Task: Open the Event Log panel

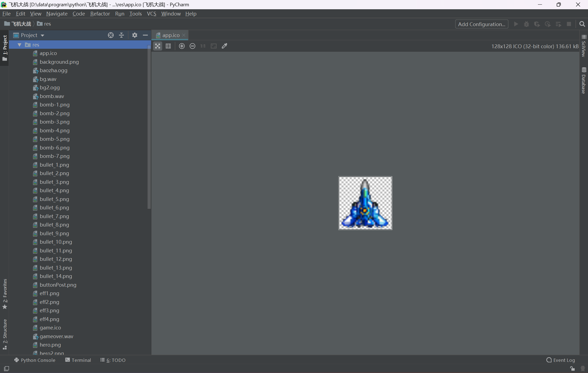Action: (x=561, y=360)
